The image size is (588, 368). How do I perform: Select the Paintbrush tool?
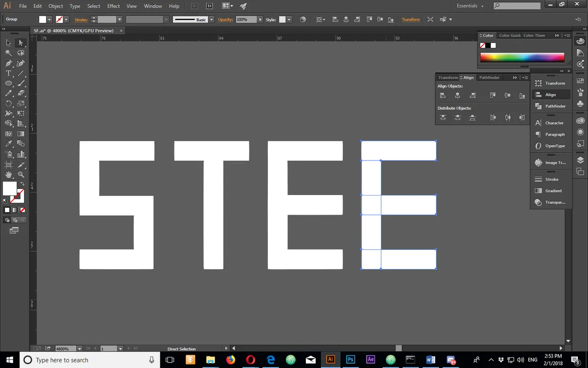coord(21,83)
